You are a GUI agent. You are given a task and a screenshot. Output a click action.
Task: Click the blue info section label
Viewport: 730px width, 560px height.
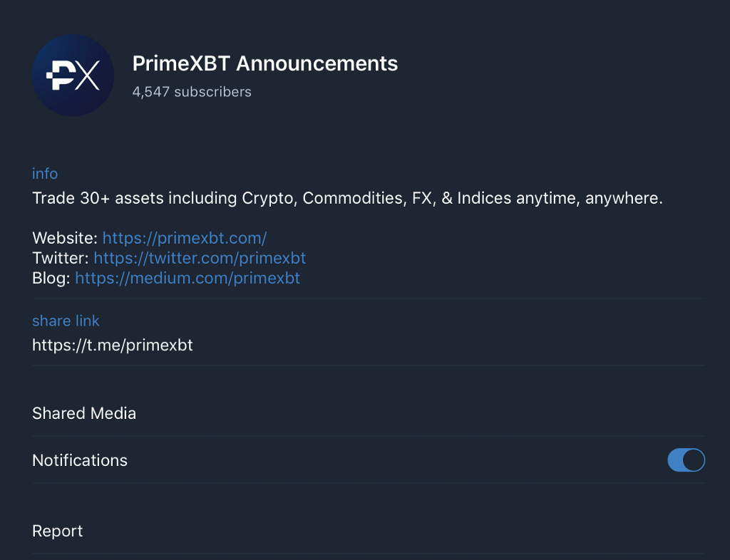44,173
